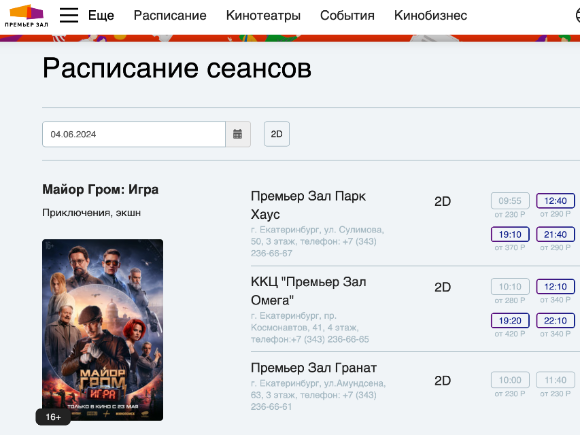Open the calendar date picker icon

coord(238,134)
